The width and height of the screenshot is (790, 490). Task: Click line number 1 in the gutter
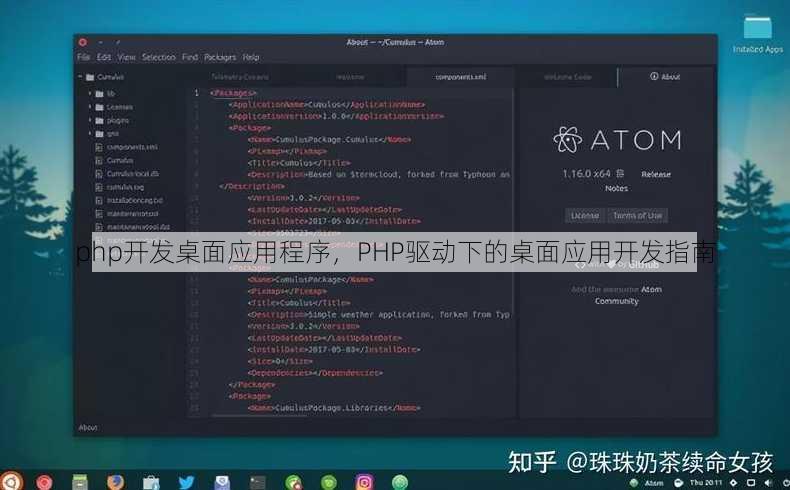tap(196, 93)
